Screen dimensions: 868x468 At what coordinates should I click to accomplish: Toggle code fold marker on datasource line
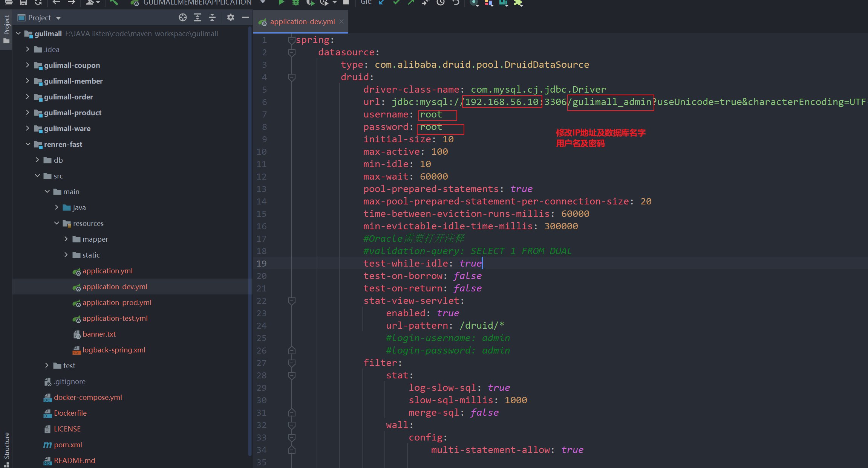(x=291, y=52)
